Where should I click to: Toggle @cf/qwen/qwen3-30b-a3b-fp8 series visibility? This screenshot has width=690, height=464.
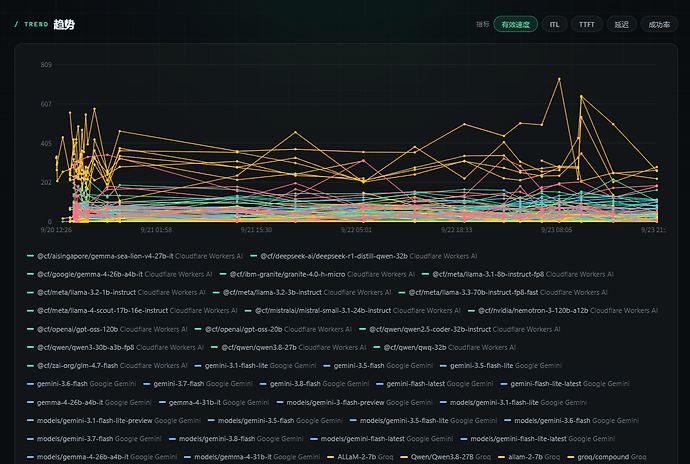click(115, 347)
